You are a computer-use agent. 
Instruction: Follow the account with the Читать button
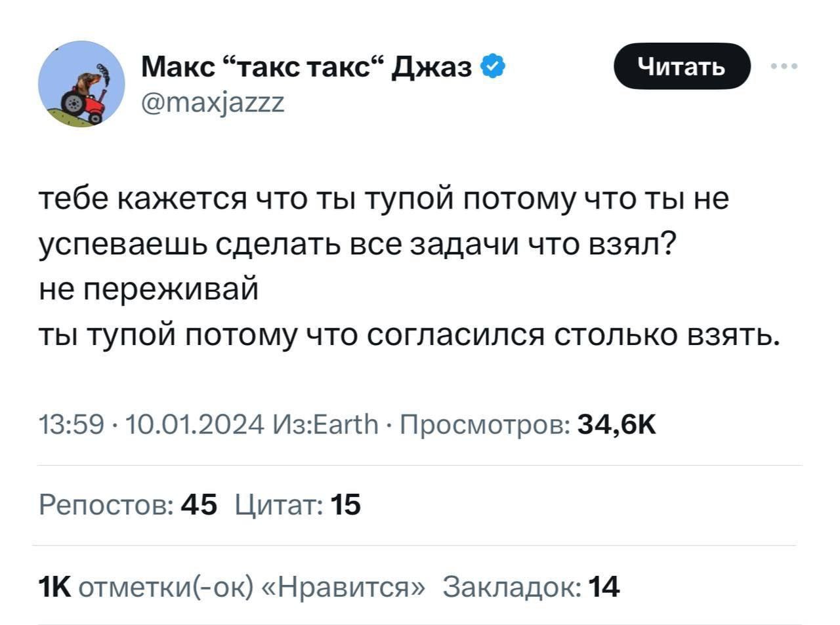[682, 66]
